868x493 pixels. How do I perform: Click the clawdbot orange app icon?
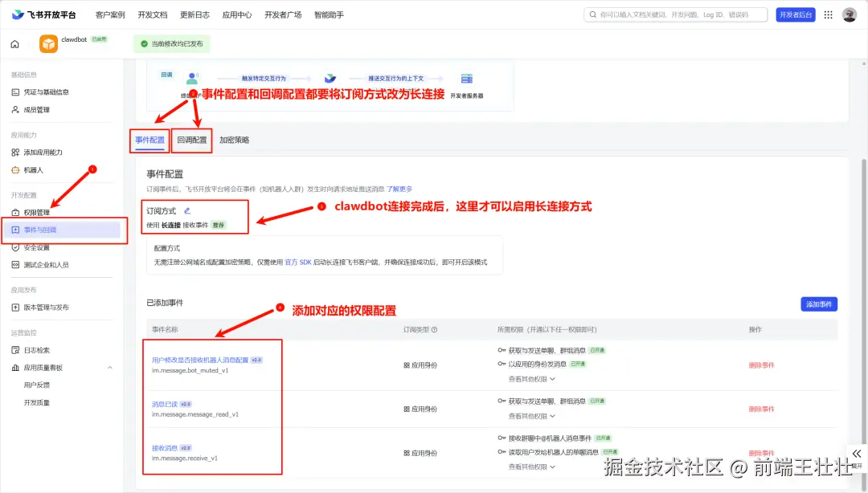pos(49,43)
